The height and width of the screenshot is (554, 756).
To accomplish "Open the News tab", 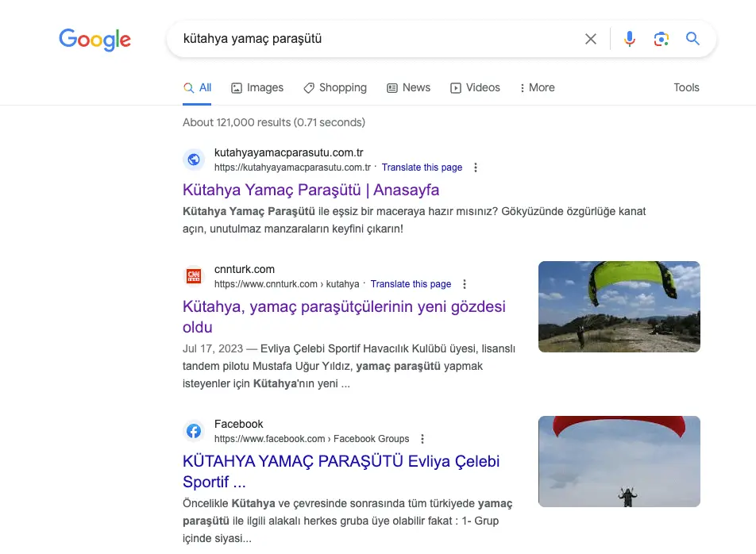I will (x=409, y=87).
